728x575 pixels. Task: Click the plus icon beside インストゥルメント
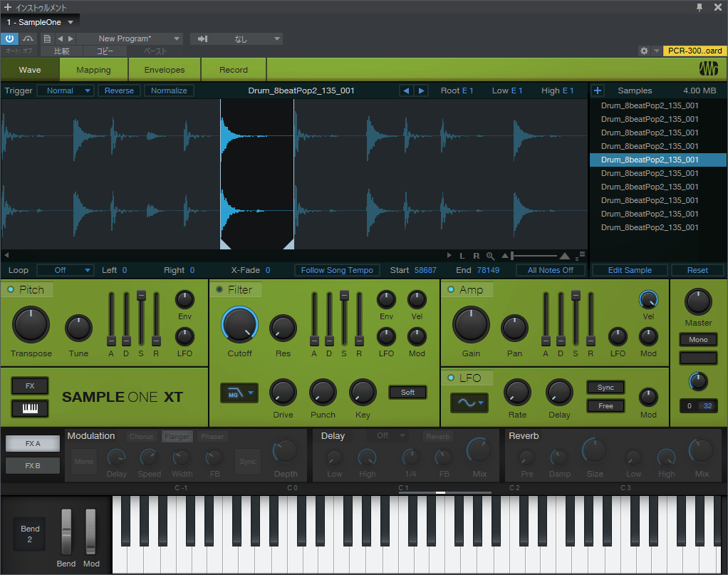click(x=7, y=7)
